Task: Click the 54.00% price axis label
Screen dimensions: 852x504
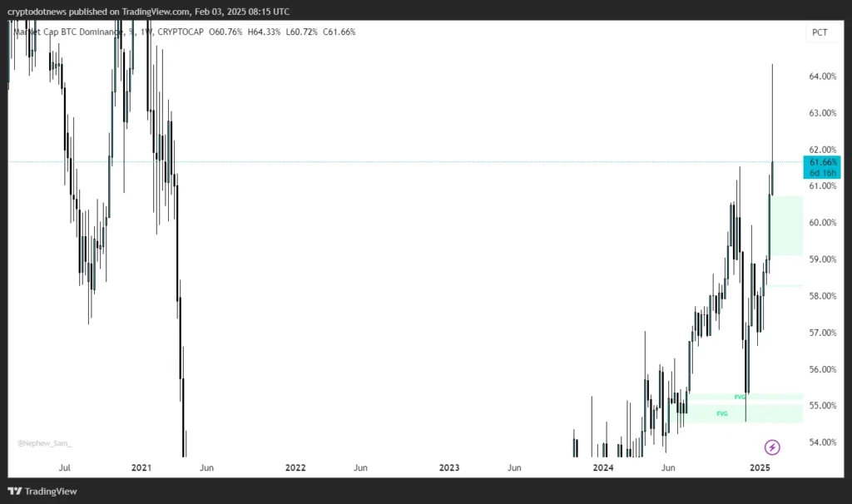Action: coord(821,442)
